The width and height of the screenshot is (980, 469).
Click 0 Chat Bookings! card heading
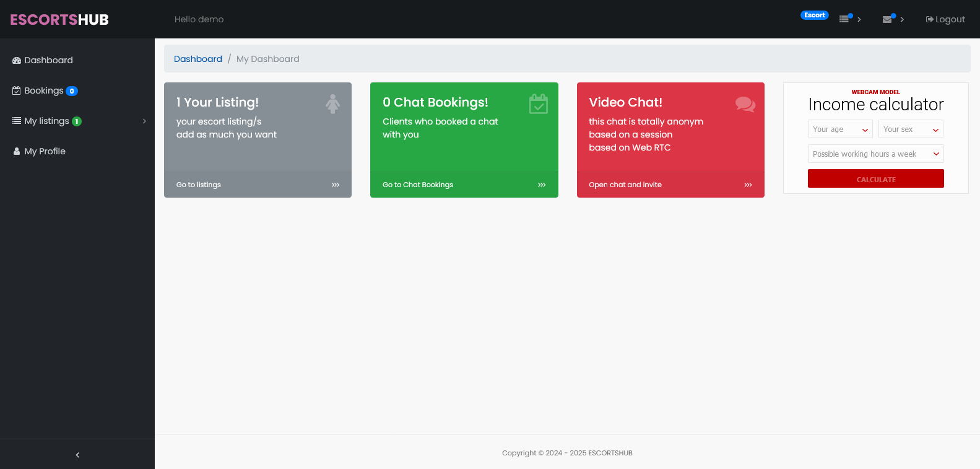[435, 102]
